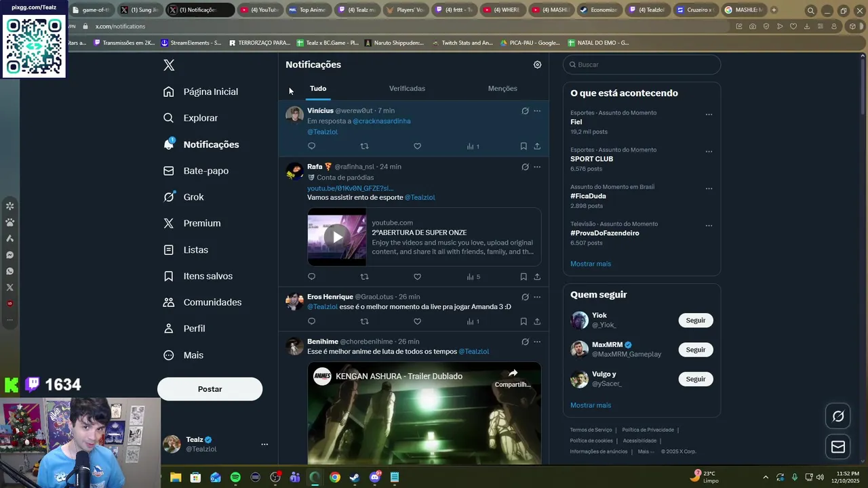Open Grok icon on Benihime's post
This screenshot has height=488, width=868.
pyautogui.click(x=525, y=342)
